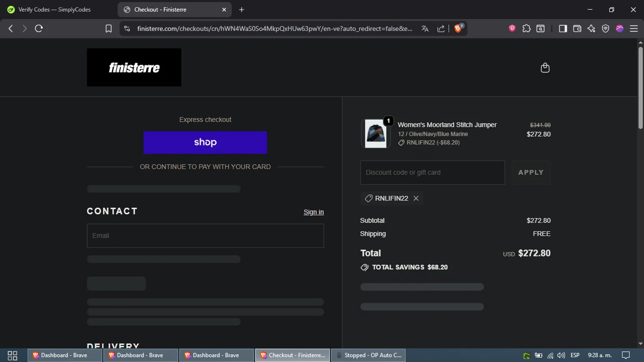Click the 9:28 a. m. clock
The image size is (644, 362).
[x=600, y=355]
